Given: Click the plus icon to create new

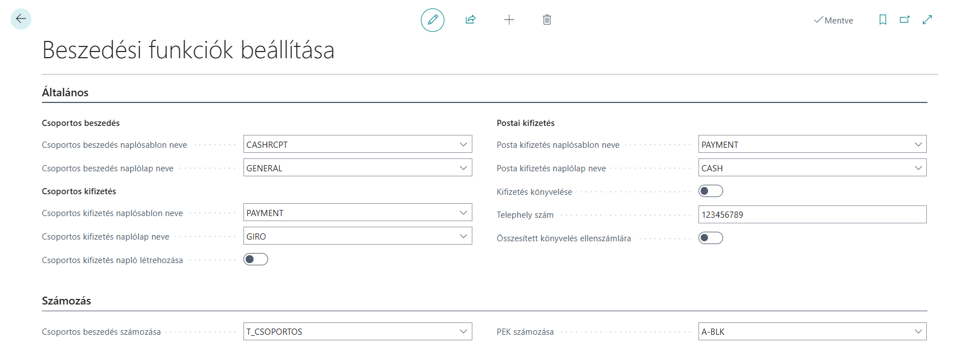Looking at the screenshot, I should click(x=509, y=20).
